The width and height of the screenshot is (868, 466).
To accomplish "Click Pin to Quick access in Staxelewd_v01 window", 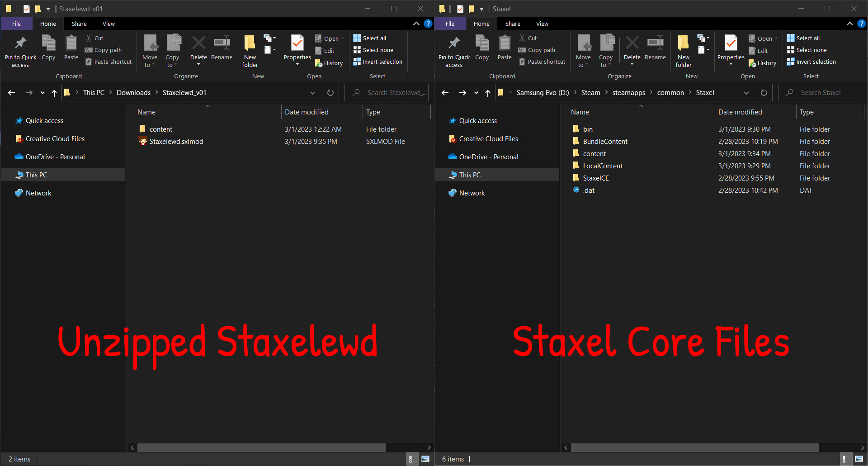I will [20, 52].
